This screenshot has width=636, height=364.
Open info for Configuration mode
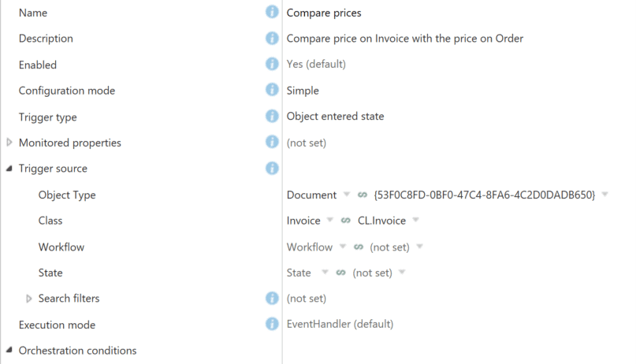tap(272, 90)
